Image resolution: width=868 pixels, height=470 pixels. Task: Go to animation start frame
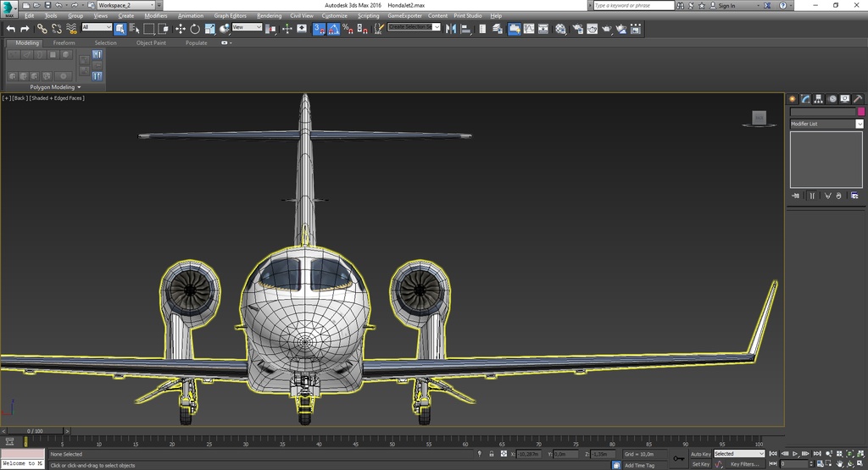tap(773, 453)
